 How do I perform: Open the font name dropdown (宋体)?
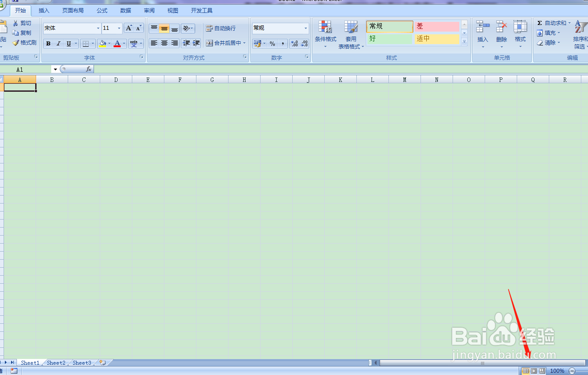tap(98, 28)
